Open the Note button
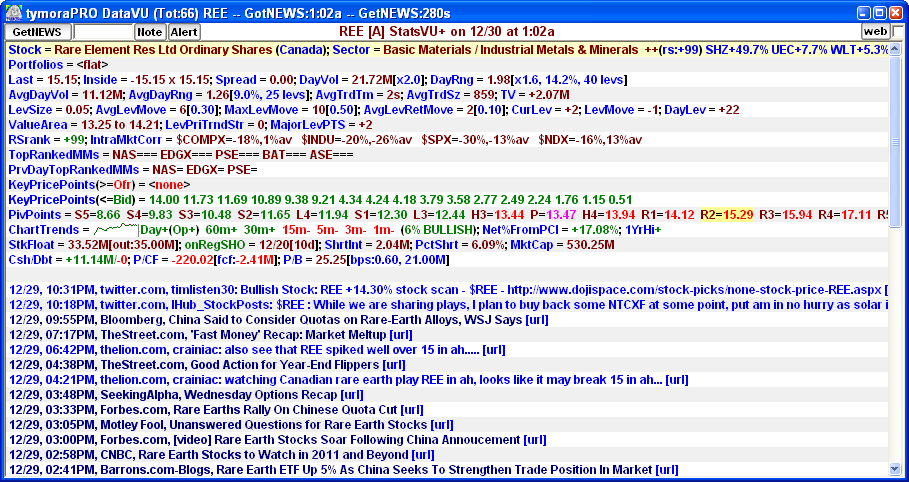 150,32
